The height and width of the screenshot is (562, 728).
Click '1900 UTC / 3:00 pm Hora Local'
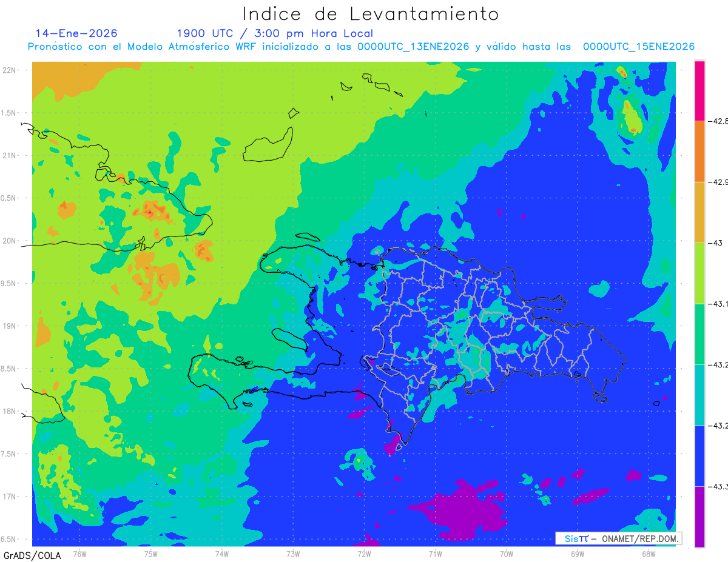[x=275, y=34]
